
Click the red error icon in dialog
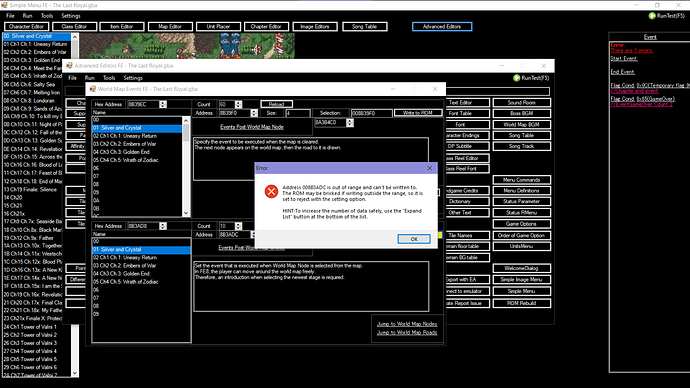point(271,191)
